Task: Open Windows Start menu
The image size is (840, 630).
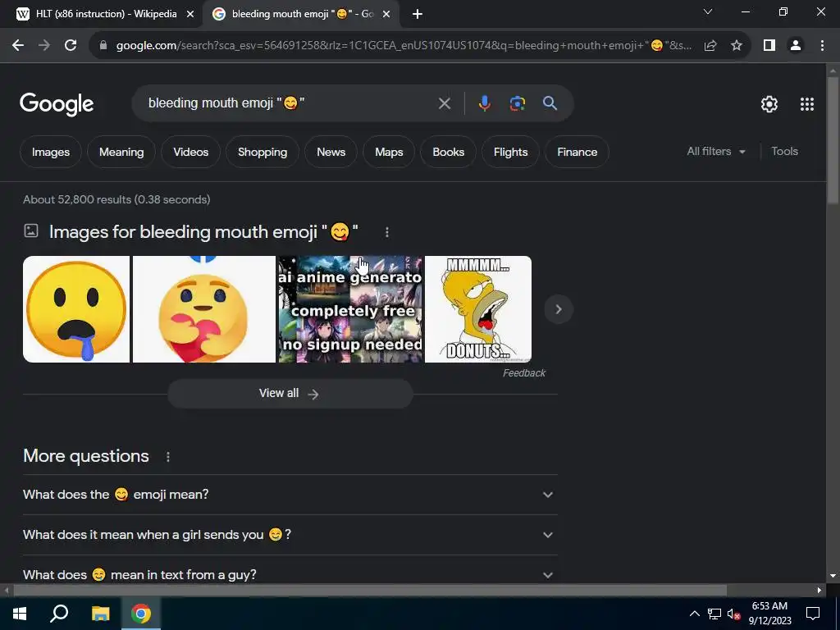Action: pos(20,614)
